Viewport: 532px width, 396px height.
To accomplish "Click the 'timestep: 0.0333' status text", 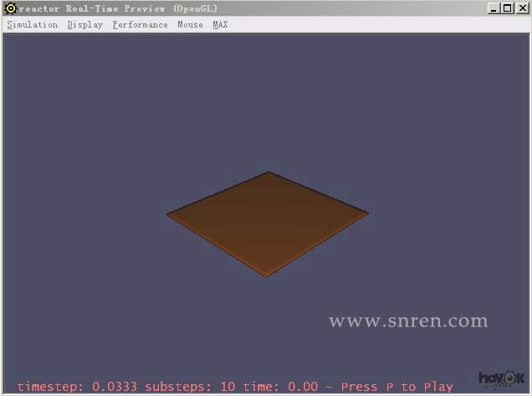I will [x=77, y=387].
